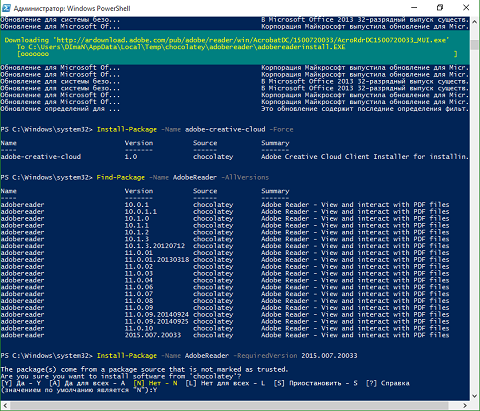Close the Administrator PowerShell window

coord(466,8)
